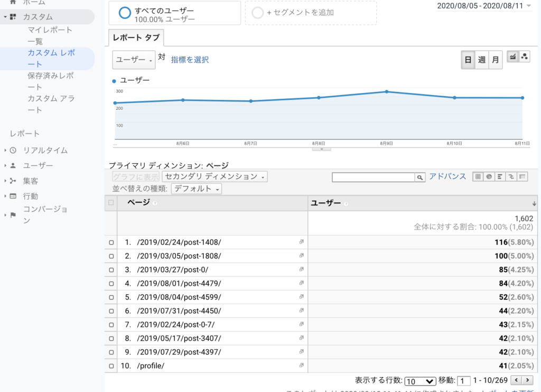Select the pie chart percentage view icon
This screenshot has width=541, height=392.
click(x=489, y=177)
